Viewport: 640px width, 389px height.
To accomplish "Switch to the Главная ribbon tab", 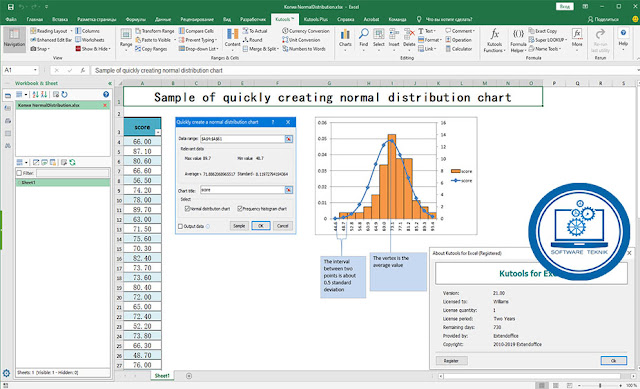I will (35, 19).
